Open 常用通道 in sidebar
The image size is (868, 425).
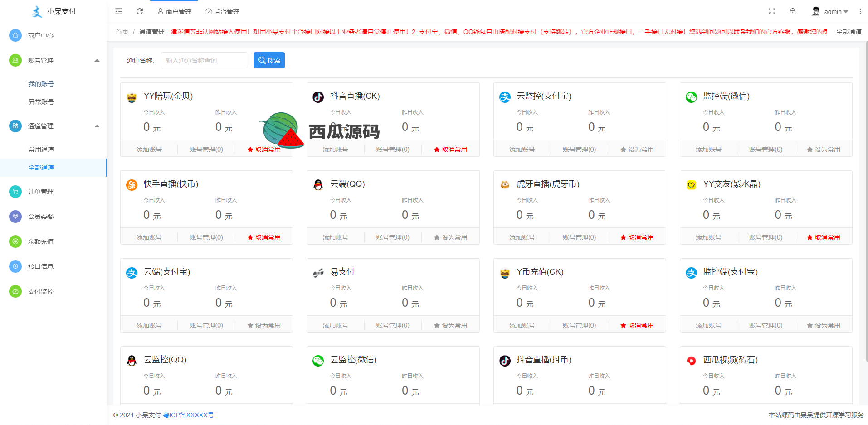(x=41, y=150)
